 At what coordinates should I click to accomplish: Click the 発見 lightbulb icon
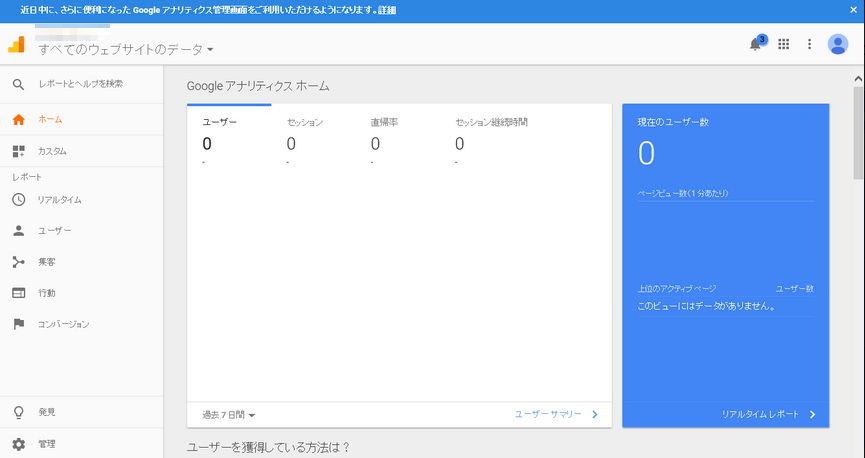pyautogui.click(x=19, y=412)
